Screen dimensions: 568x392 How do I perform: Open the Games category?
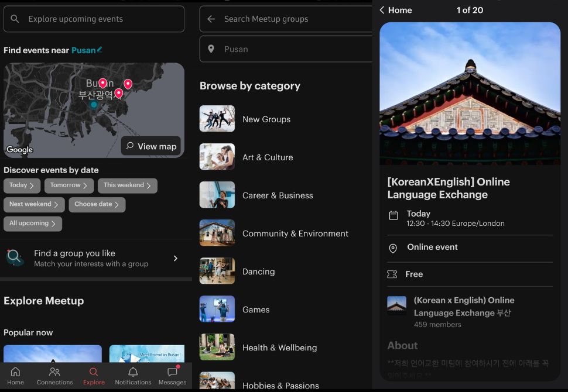pos(285,309)
